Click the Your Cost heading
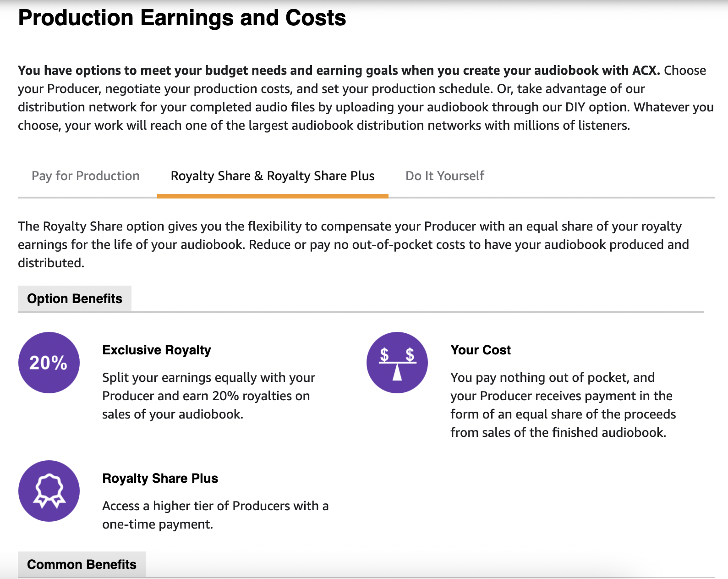Image resolution: width=728 pixels, height=579 pixels. [x=481, y=350]
